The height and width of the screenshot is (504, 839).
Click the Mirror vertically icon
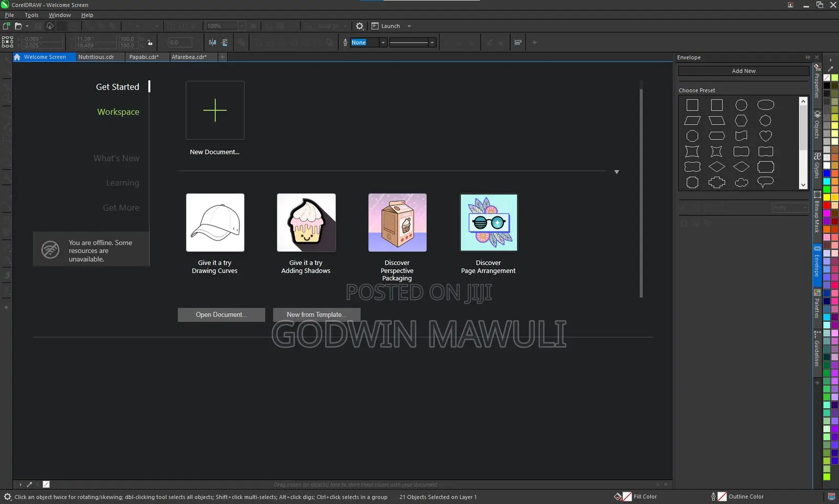225,42
